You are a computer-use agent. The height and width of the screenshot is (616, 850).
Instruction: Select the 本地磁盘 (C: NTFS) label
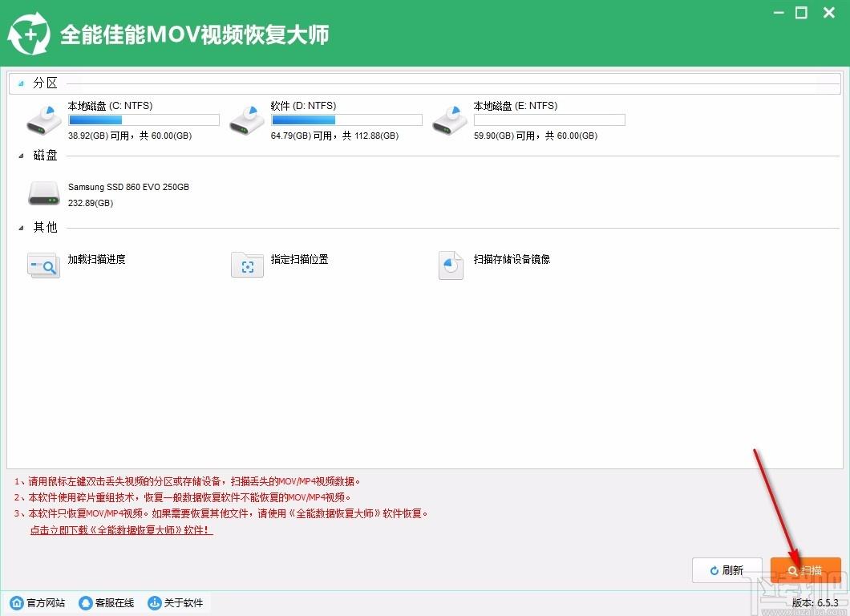110,106
